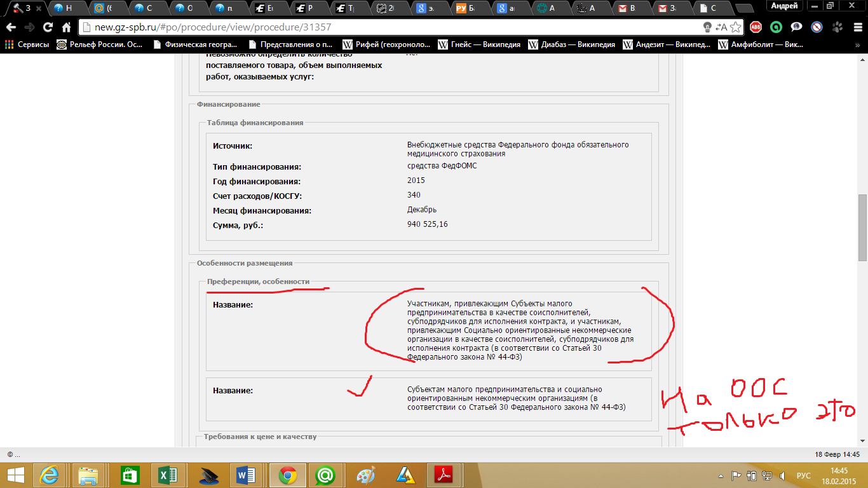
Task: Open the speech bubble extension
Action: pos(796,27)
